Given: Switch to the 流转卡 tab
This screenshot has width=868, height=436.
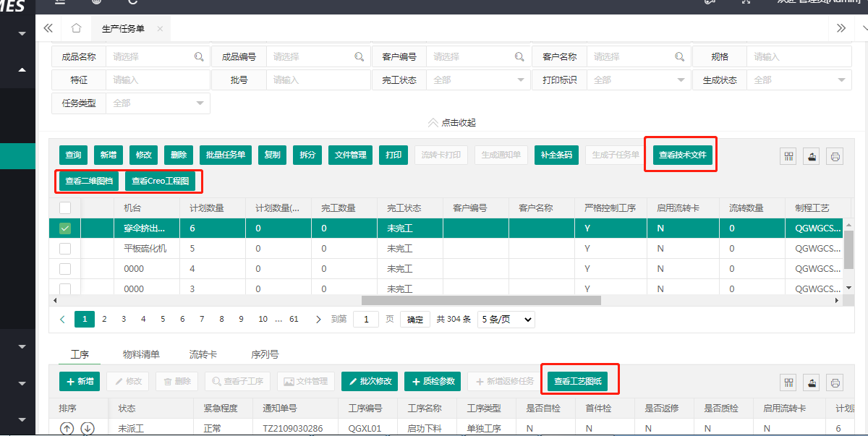Looking at the screenshot, I should (203, 354).
